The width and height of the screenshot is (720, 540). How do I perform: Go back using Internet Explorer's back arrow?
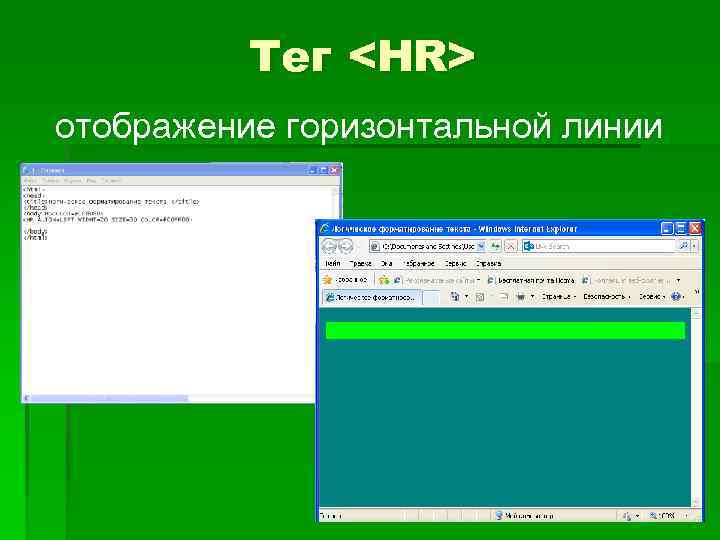[329, 247]
